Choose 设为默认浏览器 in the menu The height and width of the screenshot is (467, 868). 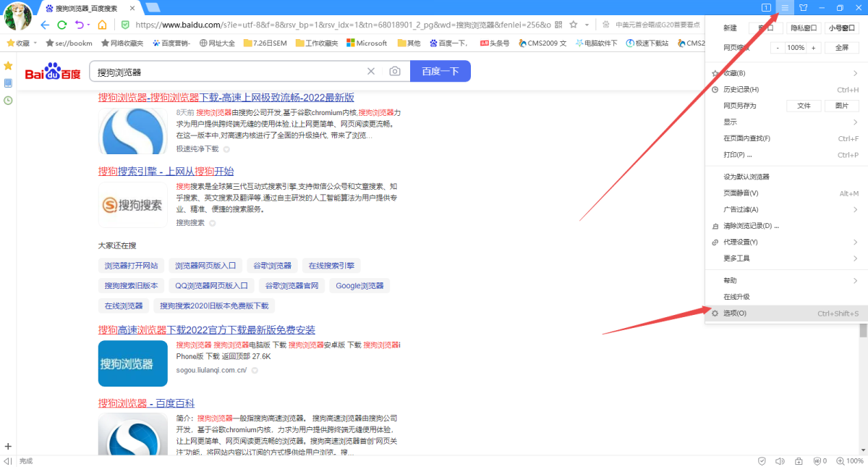786,177
